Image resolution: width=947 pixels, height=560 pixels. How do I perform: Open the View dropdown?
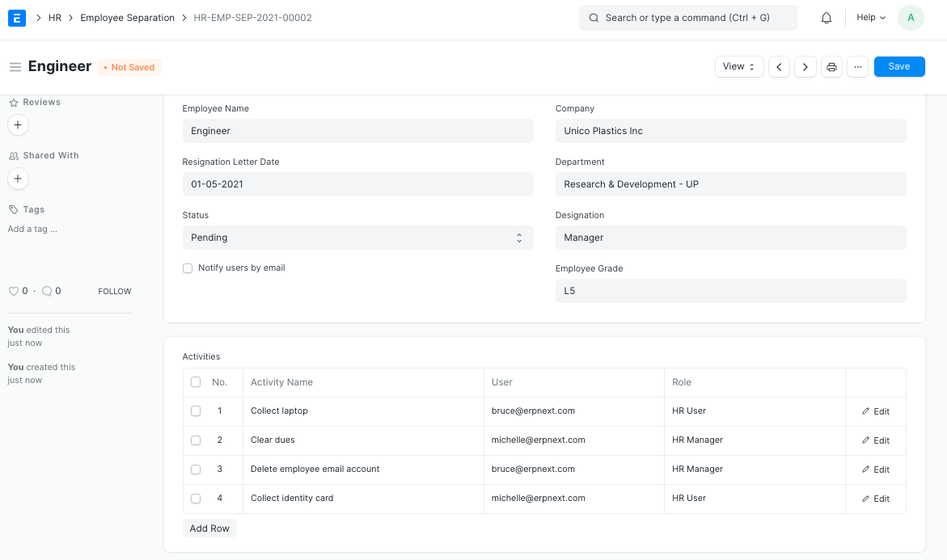coord(738,66)
